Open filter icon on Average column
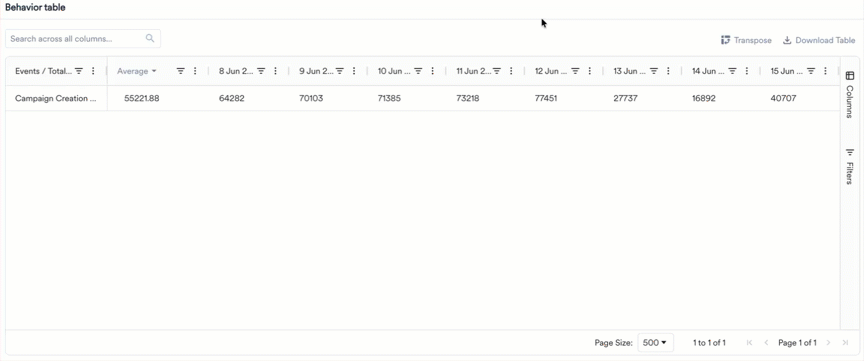 [x=180, y=71]
